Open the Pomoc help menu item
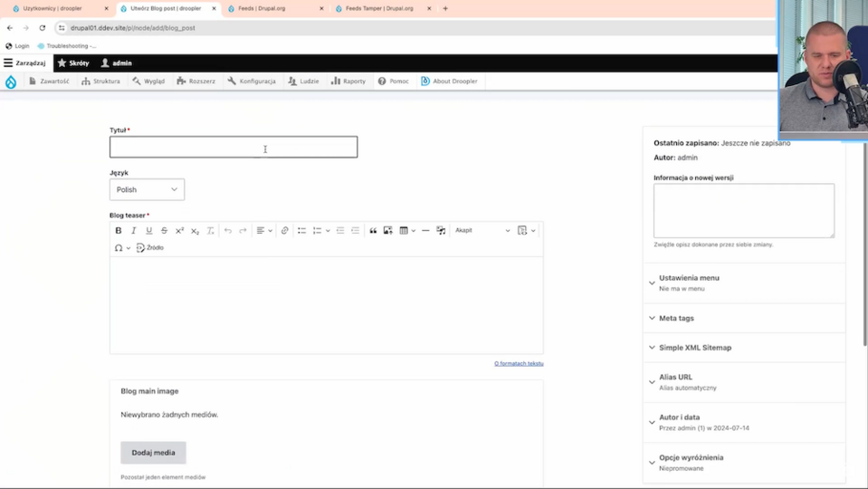The image size is (868, 489). click(393, 81)
